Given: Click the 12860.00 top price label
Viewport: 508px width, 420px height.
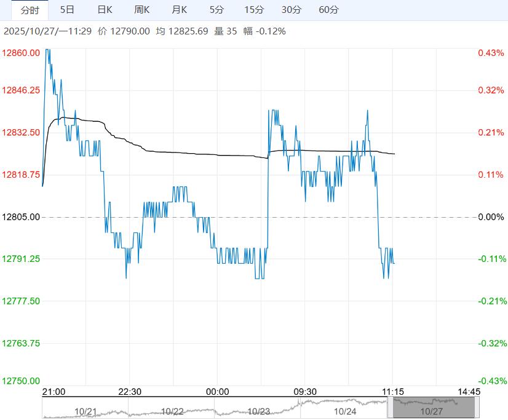Looking at the screenshot, I should [22, 53].
